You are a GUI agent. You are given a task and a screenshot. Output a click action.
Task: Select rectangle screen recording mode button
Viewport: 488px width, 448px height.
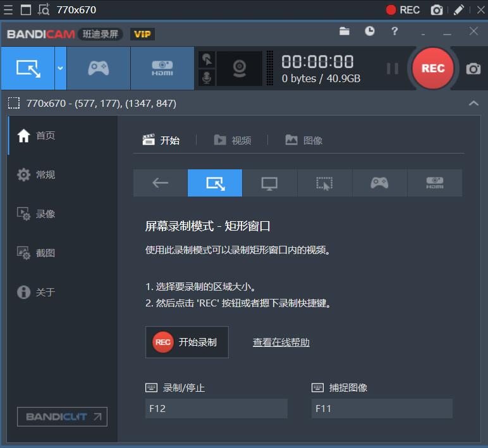click(28, 68)
